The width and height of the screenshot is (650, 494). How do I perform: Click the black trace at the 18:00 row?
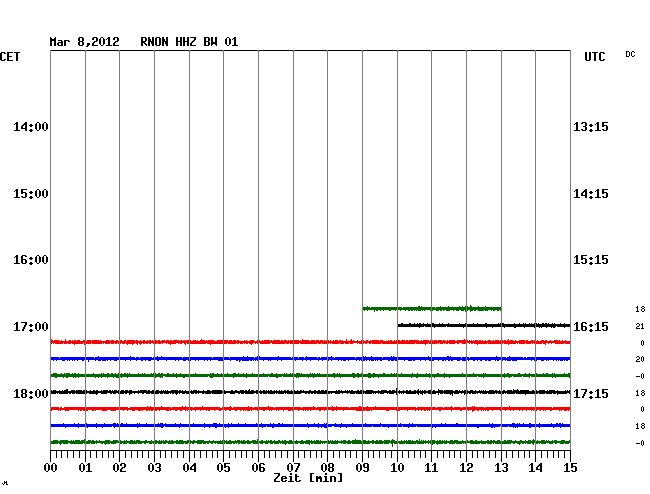310,392
